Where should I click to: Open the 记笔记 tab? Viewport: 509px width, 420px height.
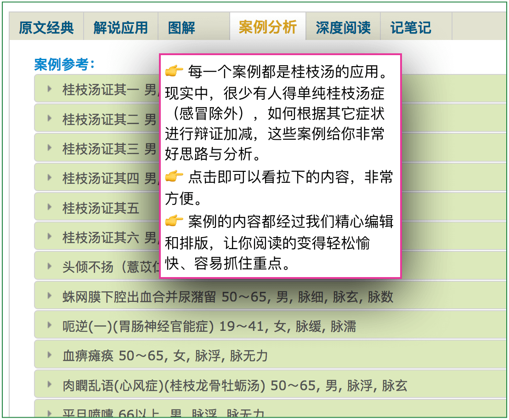point(411,28)
